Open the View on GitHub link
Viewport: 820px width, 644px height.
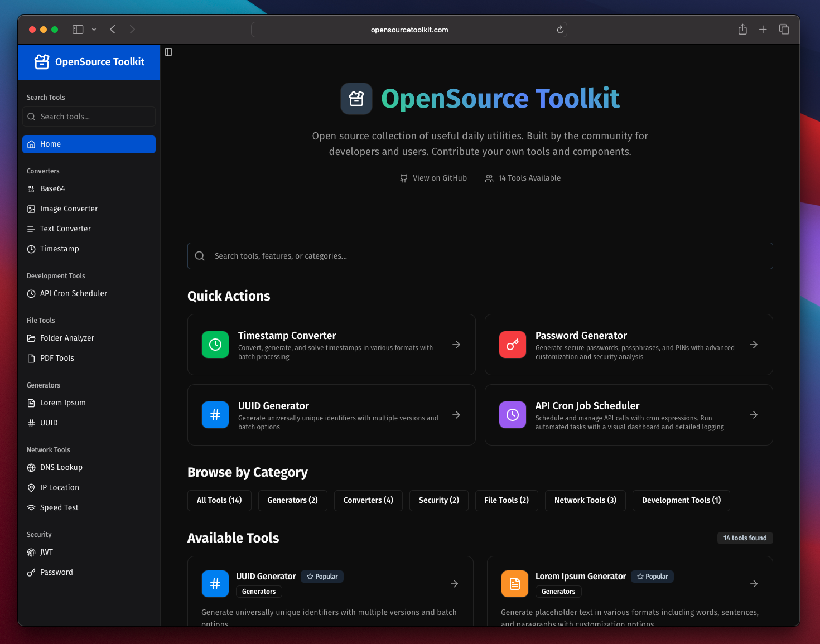433,178
